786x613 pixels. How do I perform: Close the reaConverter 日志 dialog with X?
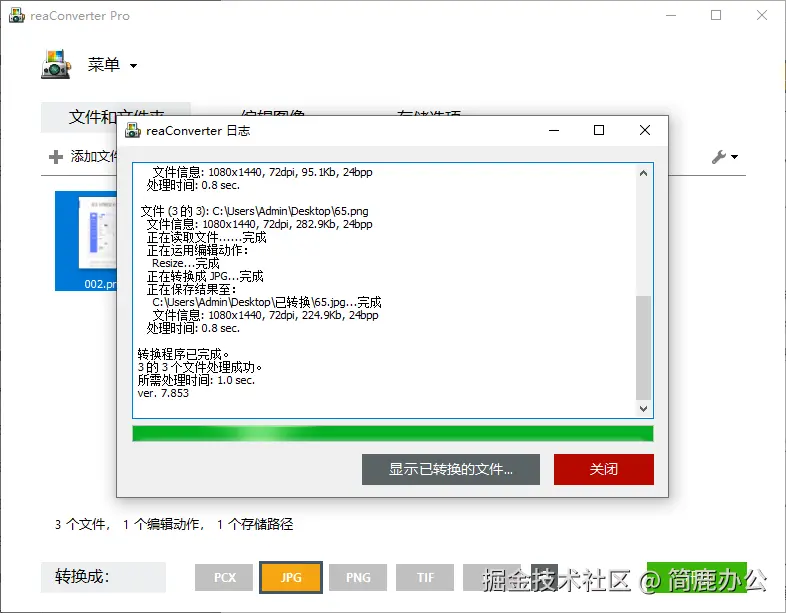pos(645,130)
